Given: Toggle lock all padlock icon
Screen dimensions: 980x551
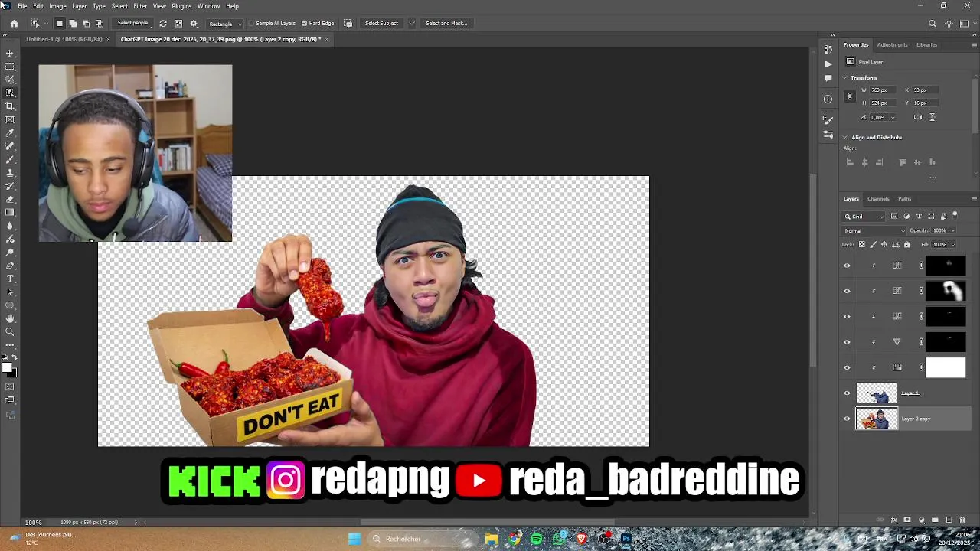Looking at the screenshot, I should (x=906, y=244).
